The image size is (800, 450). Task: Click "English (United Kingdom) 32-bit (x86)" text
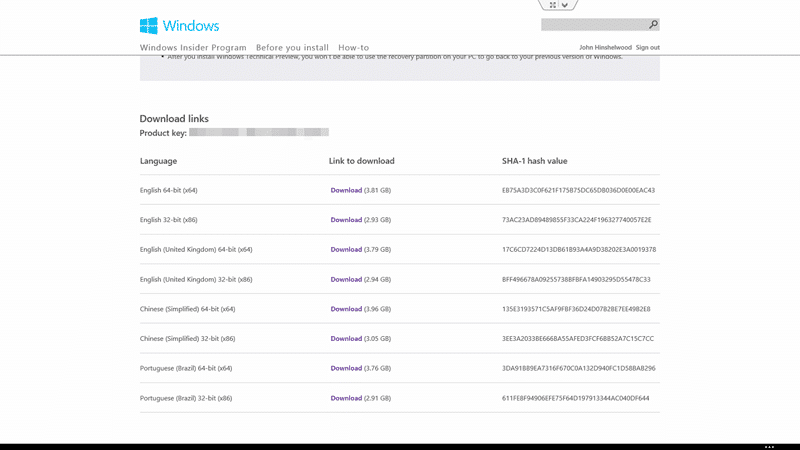(x=196, y=280)
